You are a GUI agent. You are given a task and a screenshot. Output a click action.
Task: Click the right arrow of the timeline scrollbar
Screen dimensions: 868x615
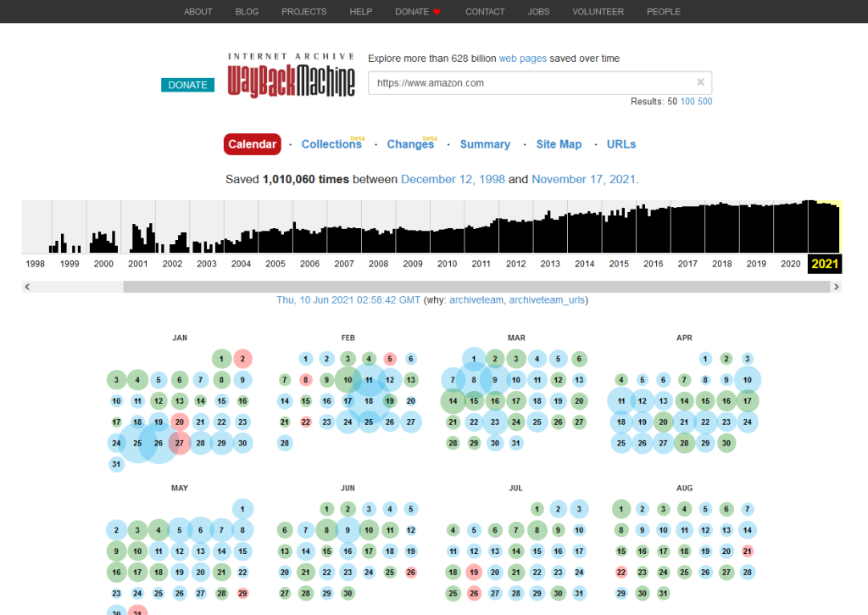[837, 287]
